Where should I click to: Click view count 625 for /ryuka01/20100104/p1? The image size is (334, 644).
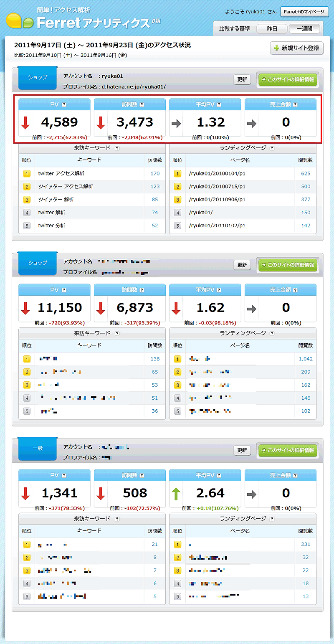click(306, 173)
